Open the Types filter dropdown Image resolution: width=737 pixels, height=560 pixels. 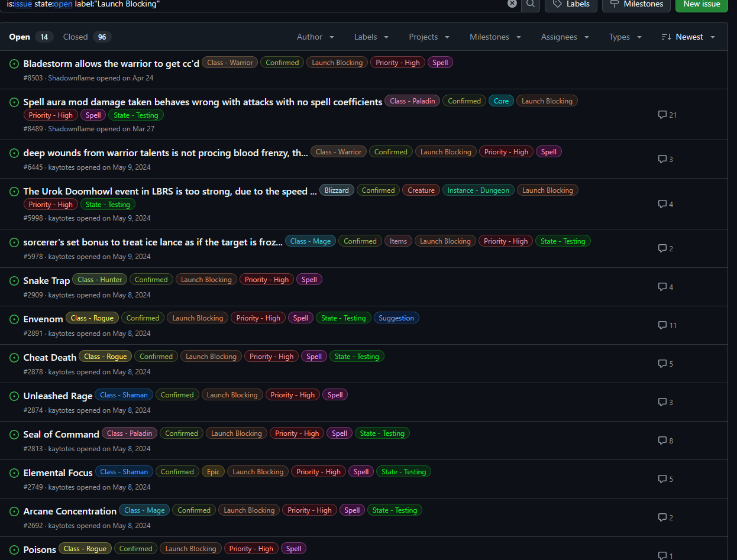pos(625,37)
